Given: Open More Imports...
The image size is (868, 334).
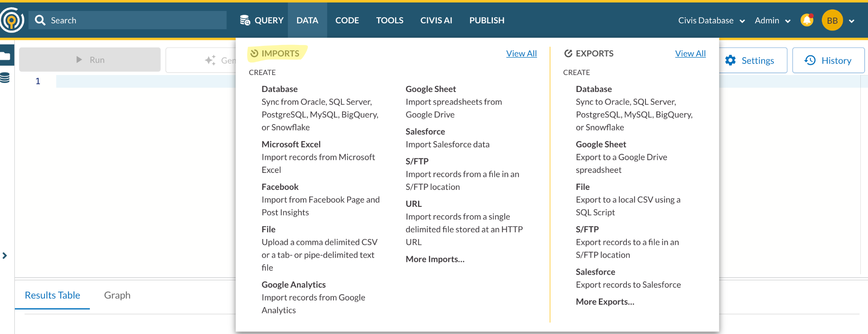Looking at the screenshot, I should (x=435, y=259).
